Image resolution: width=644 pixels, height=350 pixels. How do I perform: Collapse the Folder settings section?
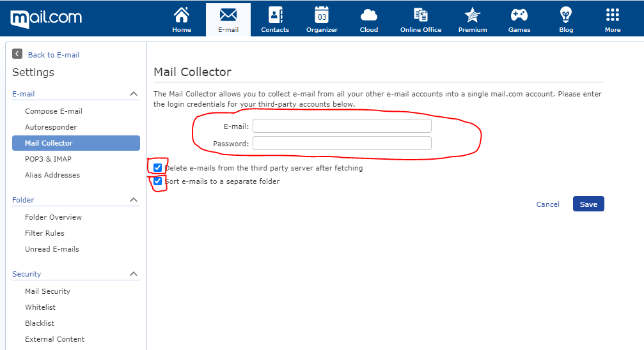point(134,200)
